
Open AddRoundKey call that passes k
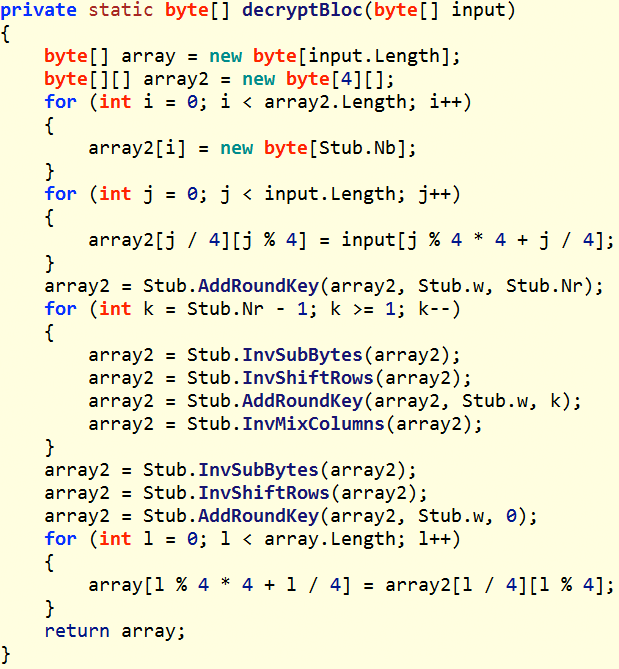(302, 401)
